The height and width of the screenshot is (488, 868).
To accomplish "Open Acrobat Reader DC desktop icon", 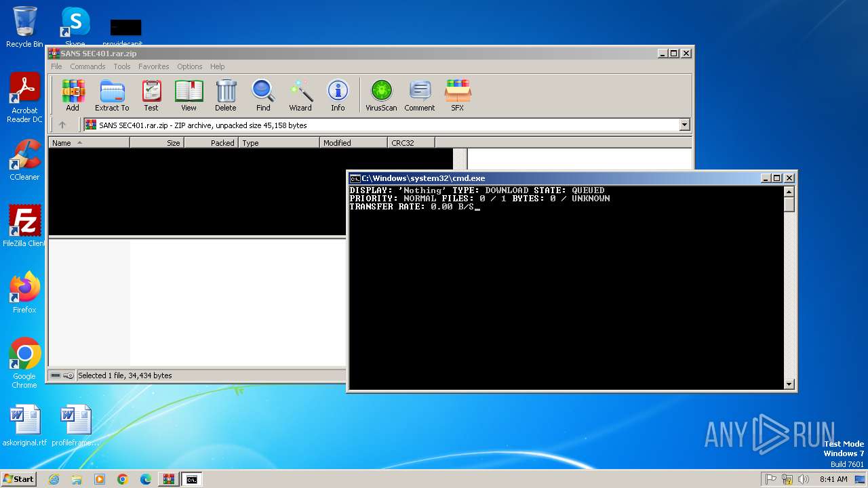I will point(24,98).
